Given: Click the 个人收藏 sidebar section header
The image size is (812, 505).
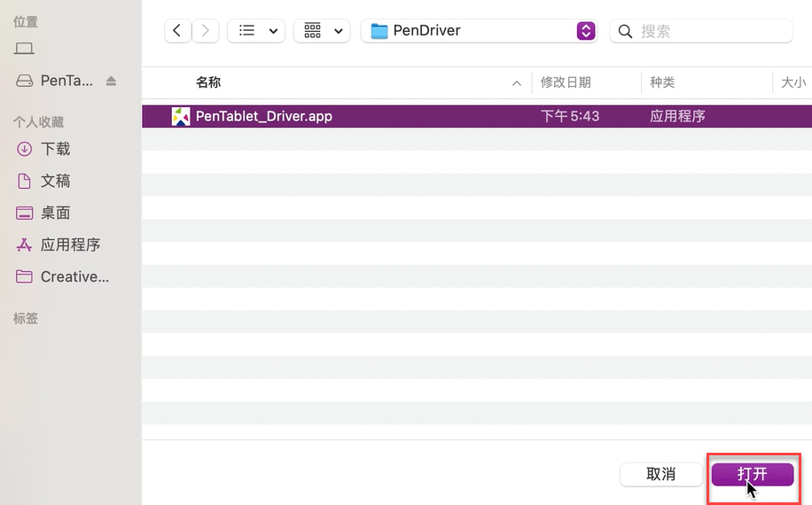Looking at the screenshot, I should [38, 122].
